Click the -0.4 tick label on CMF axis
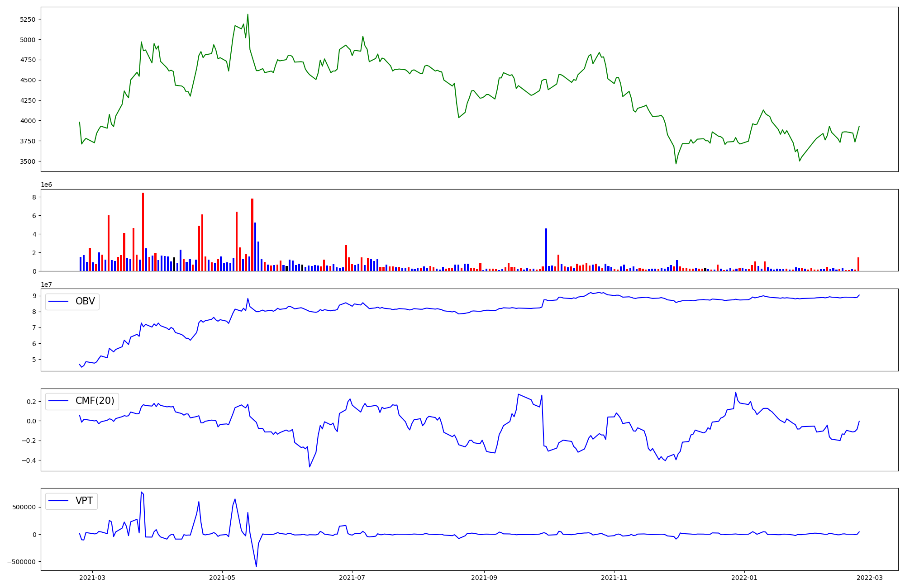The image size is (905, 588). click(x=29, y=460)
